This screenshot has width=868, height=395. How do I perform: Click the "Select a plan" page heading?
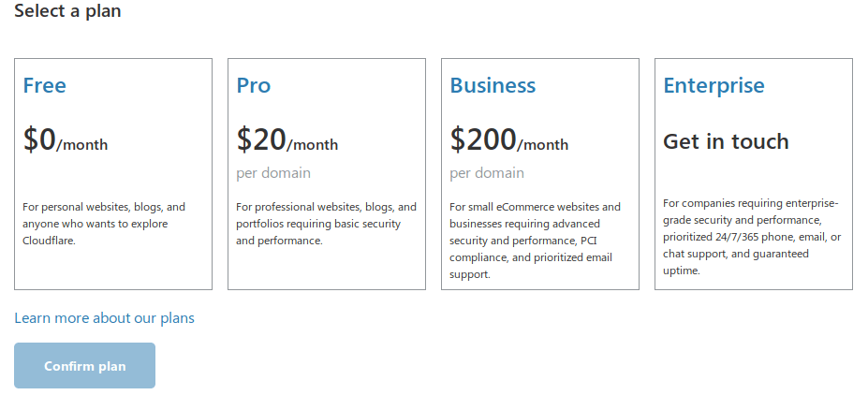coord(67,12)
